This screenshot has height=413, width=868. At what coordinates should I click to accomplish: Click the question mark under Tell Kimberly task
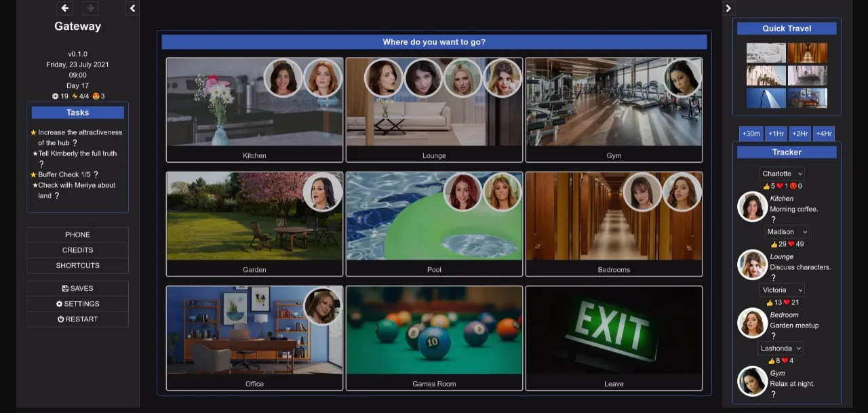pos(41,164)
